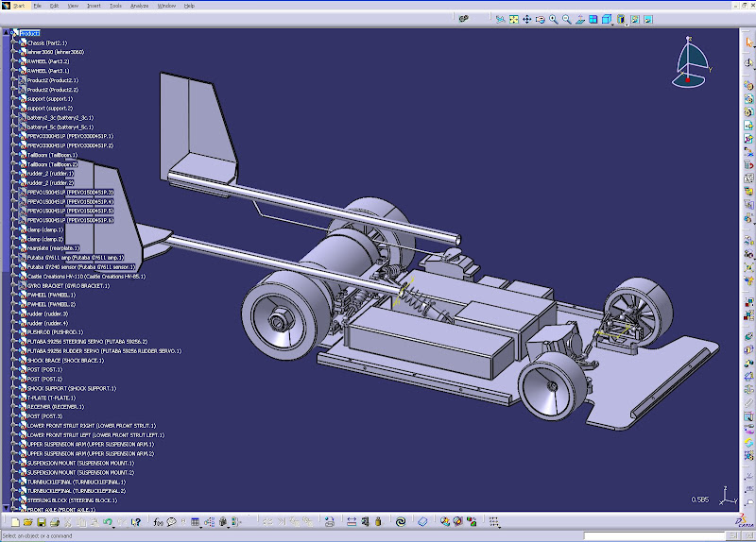756x542 pixels.
Task: Click the Undo arrow icon
Action: tap(108, 521)
